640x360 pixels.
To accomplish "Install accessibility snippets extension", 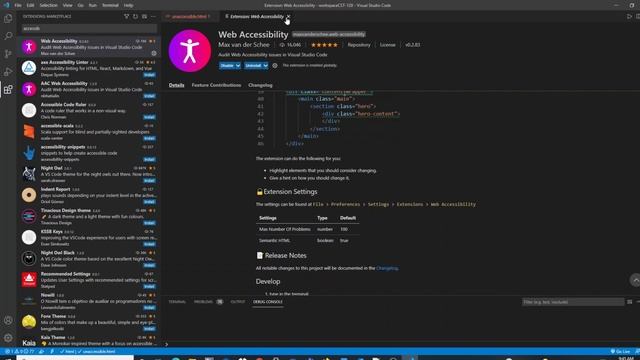I will click(149, 160).
